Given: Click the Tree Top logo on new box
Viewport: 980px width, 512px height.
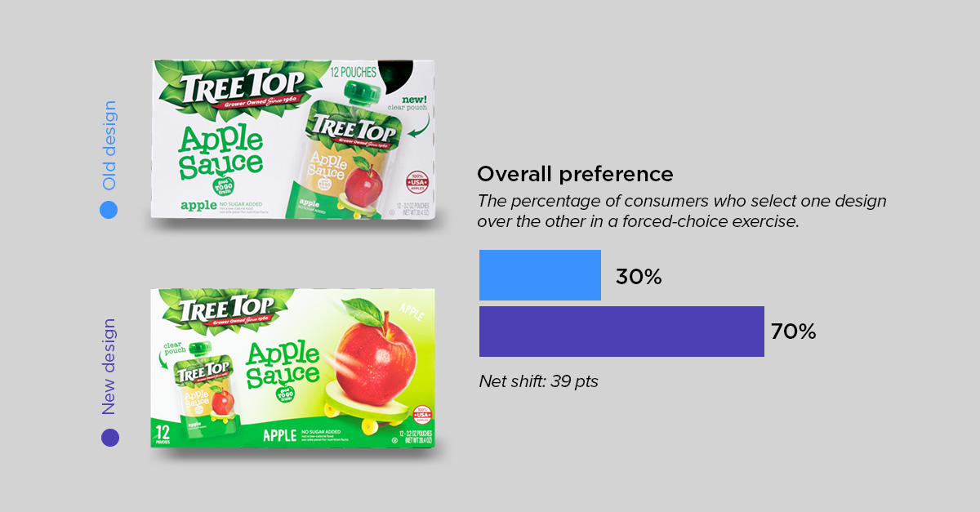Looking at the screenshot, I should pyautogui.click(x=225, y=313).
